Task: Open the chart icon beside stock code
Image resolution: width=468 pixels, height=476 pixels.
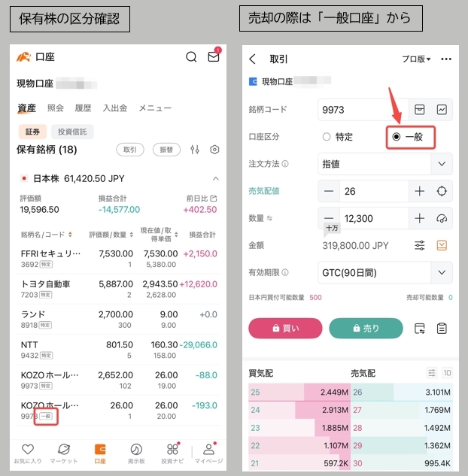Action: coord(442,110)
